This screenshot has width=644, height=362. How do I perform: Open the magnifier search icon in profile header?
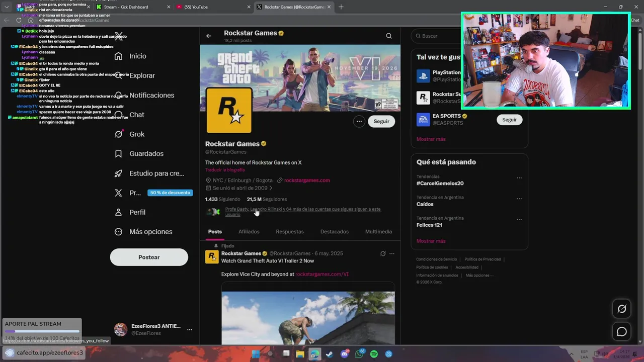click(x=389, y=36)
